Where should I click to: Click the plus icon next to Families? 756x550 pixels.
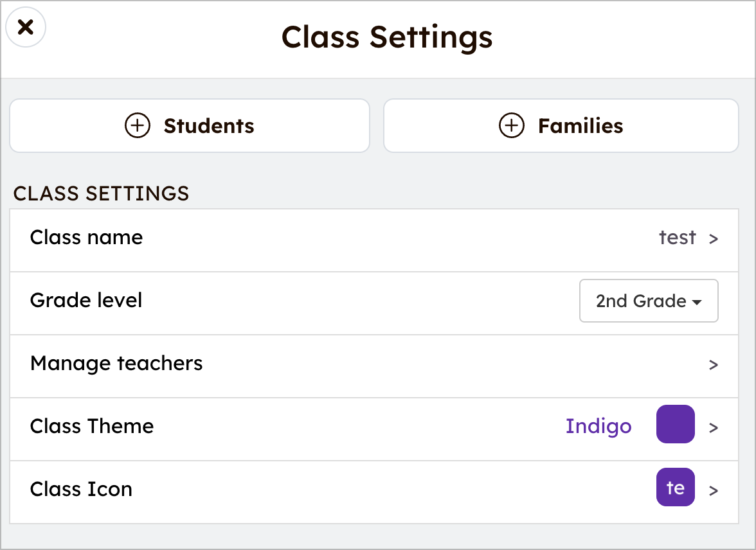(511, 126)
